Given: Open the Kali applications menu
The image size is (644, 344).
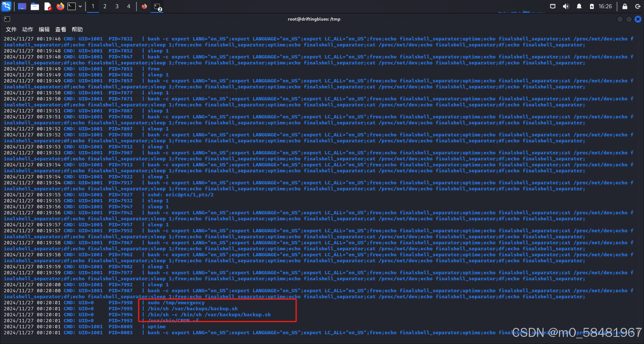Looking at the screenshot, I should pyautogui.click(x=7, y=6).
